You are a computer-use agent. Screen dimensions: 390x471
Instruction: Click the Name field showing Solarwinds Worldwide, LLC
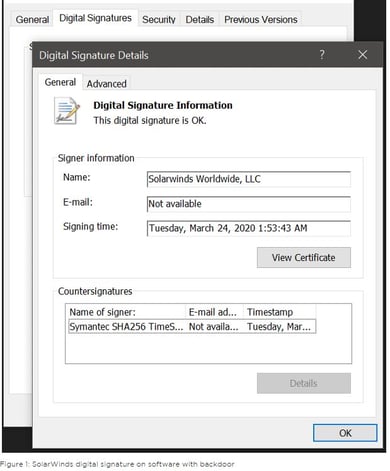(249, 179)
